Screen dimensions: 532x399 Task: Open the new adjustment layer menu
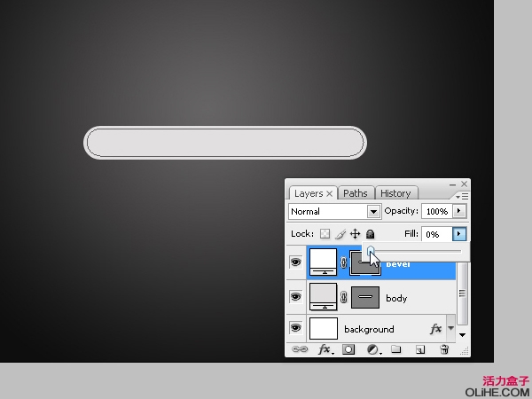click(374, 349)
